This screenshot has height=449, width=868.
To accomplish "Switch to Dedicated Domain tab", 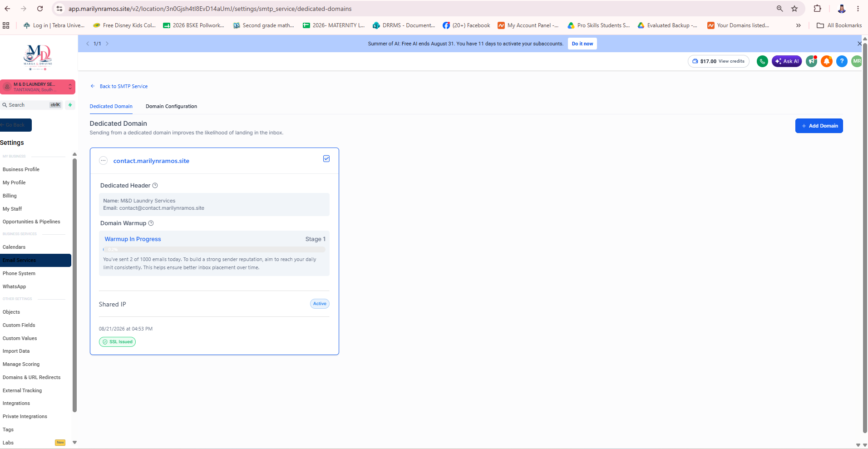I will pos(111,106).
